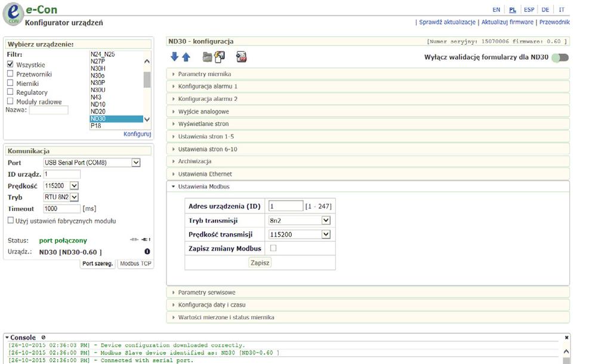Enable the Regulatory filter checkbox
The image size is (611, 364).
pos(10,92)
